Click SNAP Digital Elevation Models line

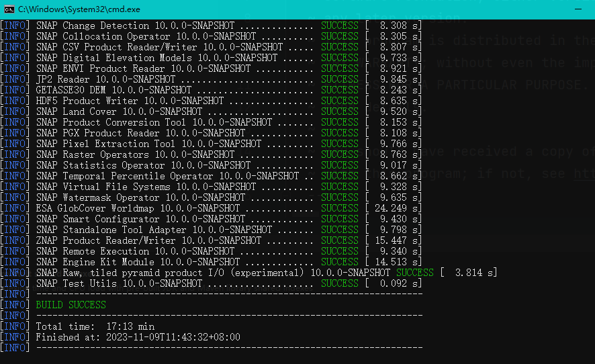click(211, 58)
